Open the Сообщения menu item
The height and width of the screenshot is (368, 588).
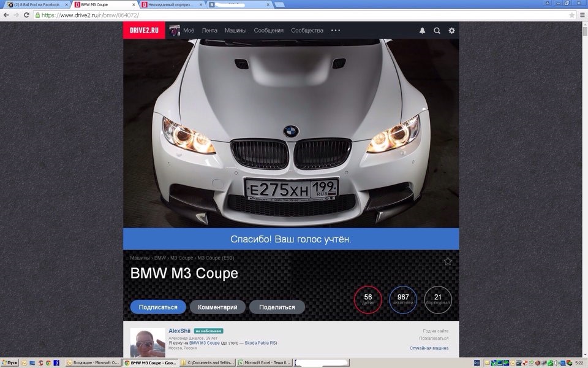268,31
